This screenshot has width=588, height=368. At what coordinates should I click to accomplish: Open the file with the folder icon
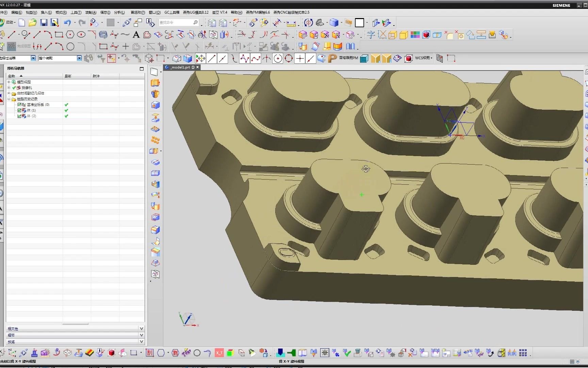(x=32, y=23)
